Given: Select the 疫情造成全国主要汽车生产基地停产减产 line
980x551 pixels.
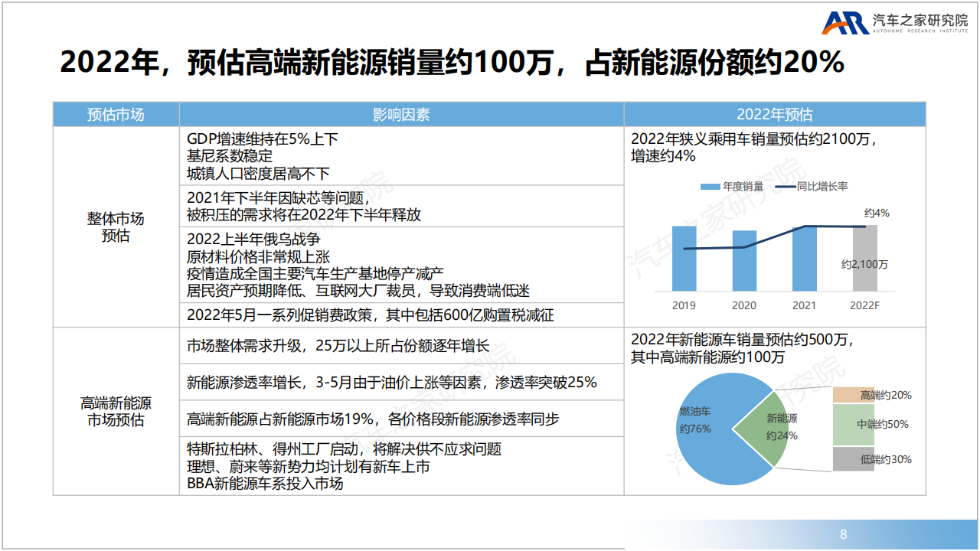Looking at the screenshot, I should pos(315,274).
